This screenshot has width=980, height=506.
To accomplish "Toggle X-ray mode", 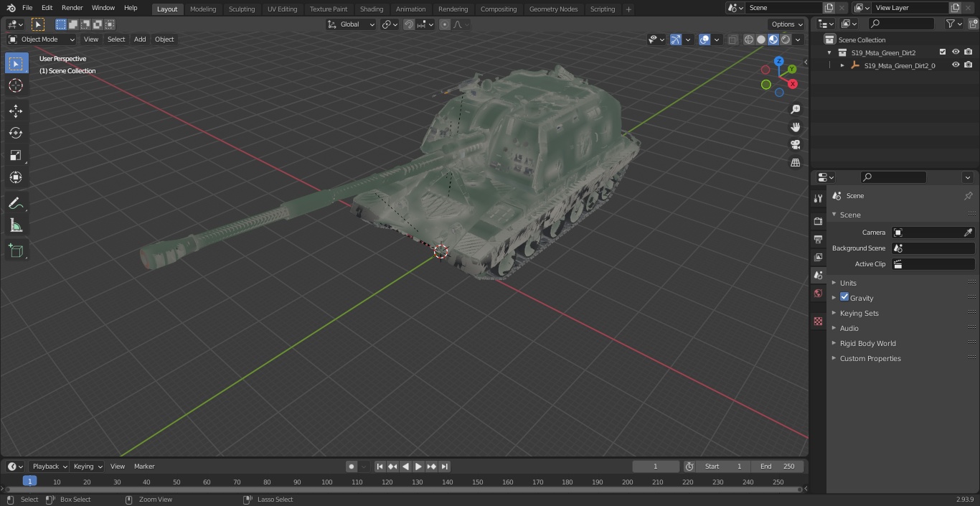I will pos(732,39).
